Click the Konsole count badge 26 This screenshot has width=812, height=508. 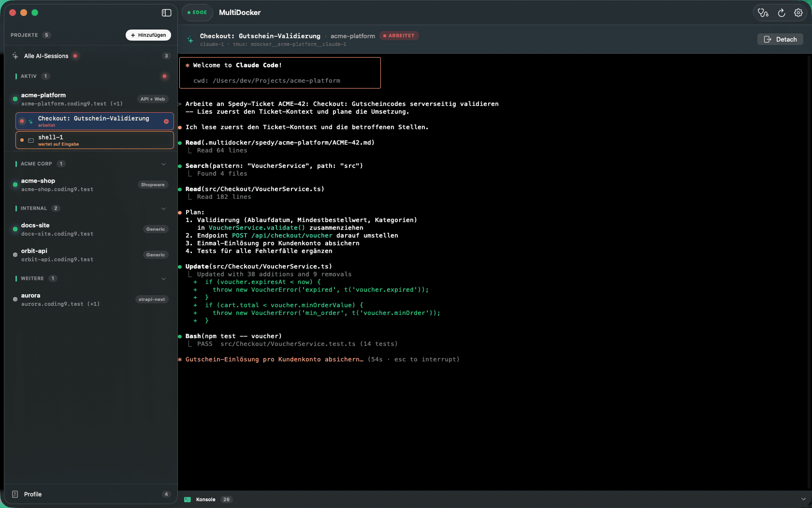(227, 499)
